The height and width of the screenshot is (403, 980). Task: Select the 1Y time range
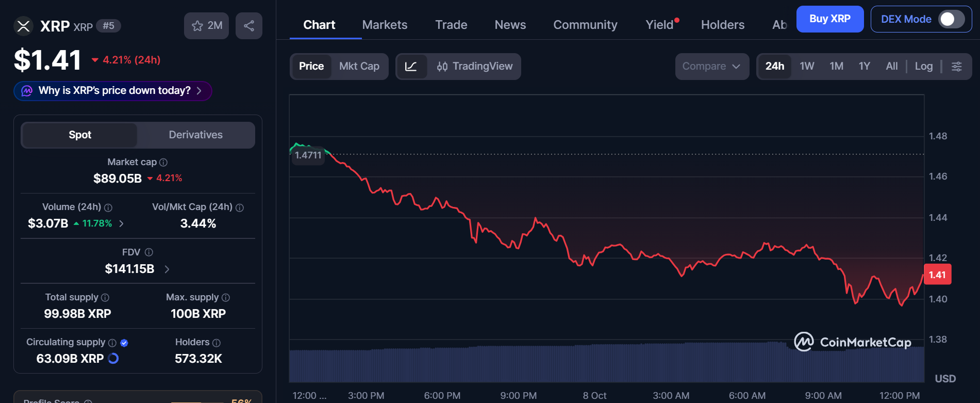tap(865, 67)
